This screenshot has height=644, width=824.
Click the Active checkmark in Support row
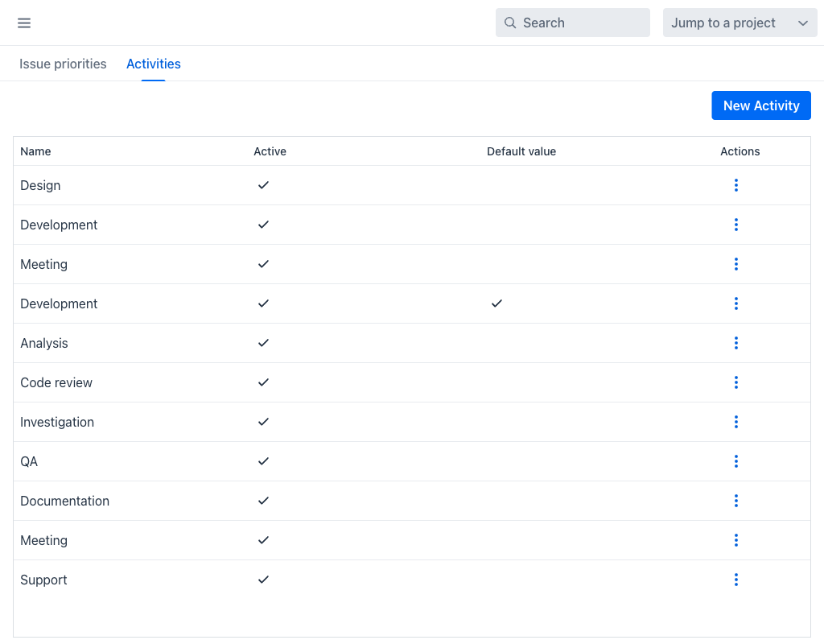(x=263, y=580)
